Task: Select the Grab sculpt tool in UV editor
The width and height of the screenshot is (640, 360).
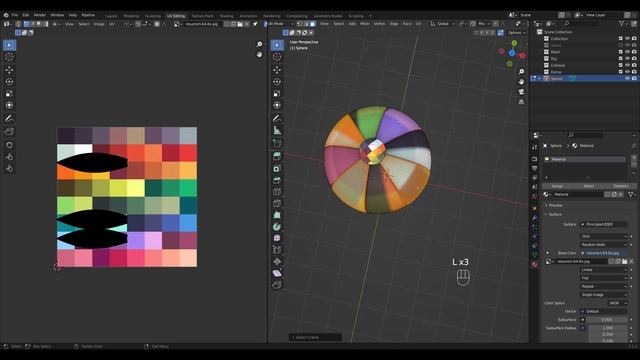Action: tap(9, 145)
